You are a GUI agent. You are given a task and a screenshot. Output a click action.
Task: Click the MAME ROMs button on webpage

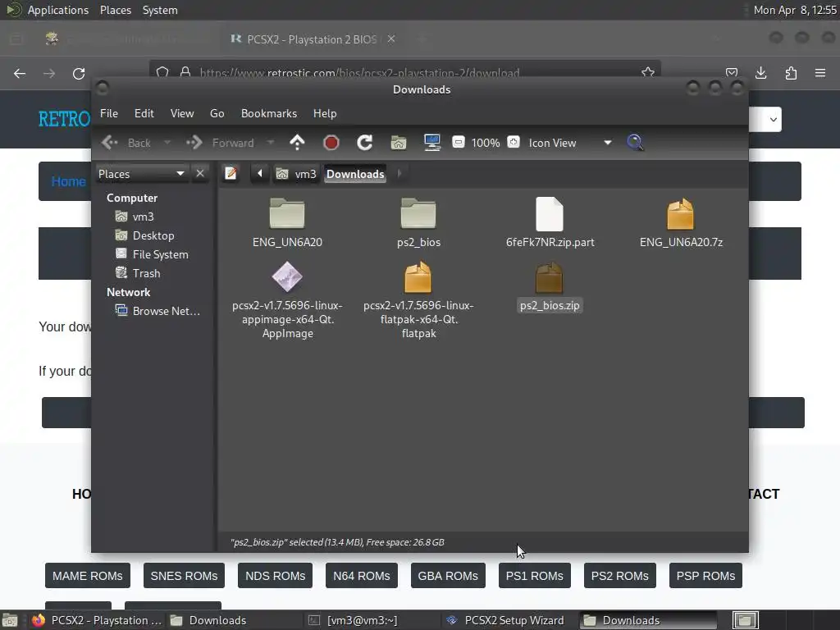[x=87, y=575]
